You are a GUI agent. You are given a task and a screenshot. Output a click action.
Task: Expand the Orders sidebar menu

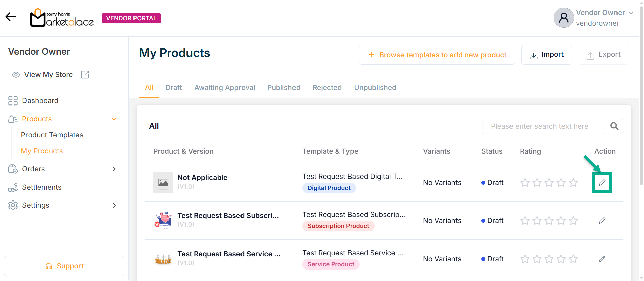pyautogui.click(x=114, y=169)
